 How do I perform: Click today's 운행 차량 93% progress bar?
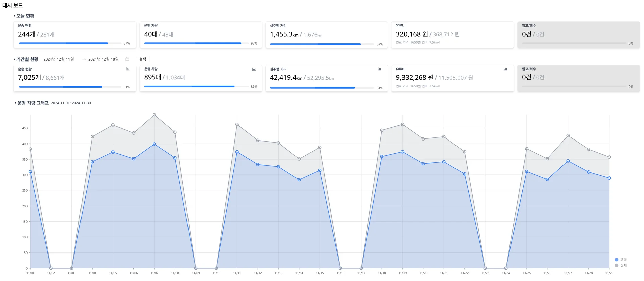196,43
